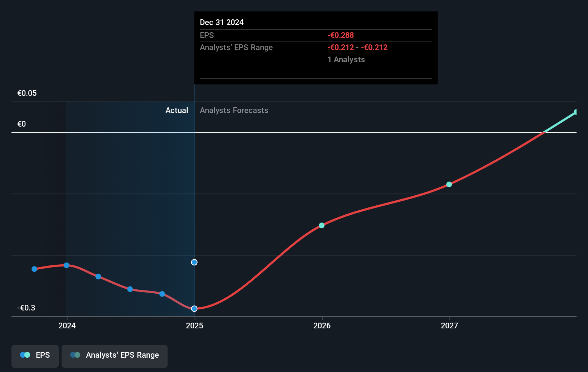Switch to the Actual section
Image resolution: width=588 pixels, height=372 pixels.
[x=177, y=110]
